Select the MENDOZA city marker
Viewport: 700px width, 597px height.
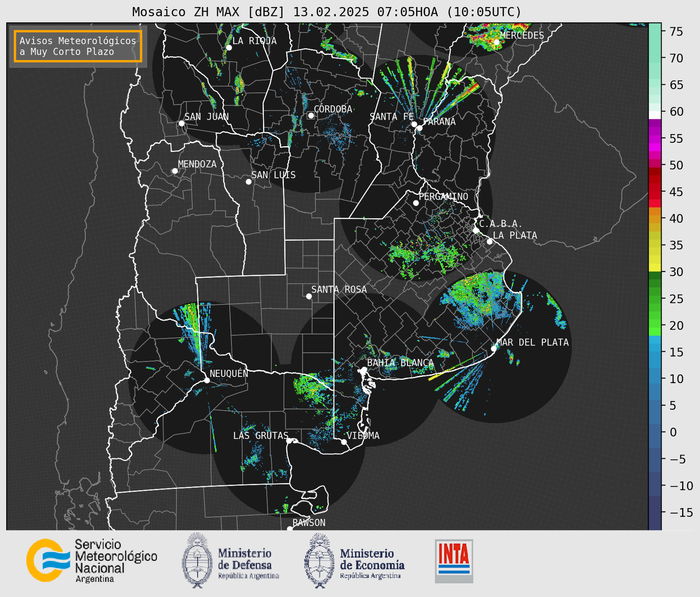[175, 171]
